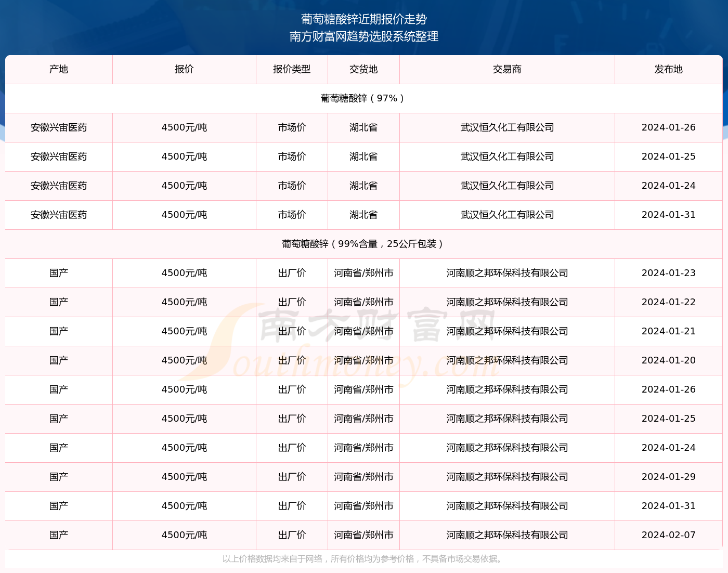Click the 交易商 column header

[507, 69]
